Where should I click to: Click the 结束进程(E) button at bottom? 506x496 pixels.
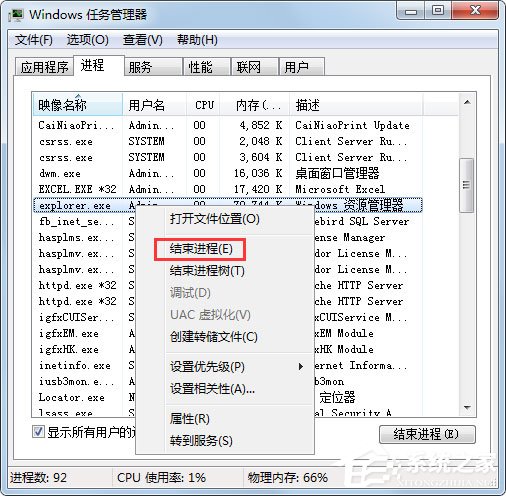(x=427, y=434)
